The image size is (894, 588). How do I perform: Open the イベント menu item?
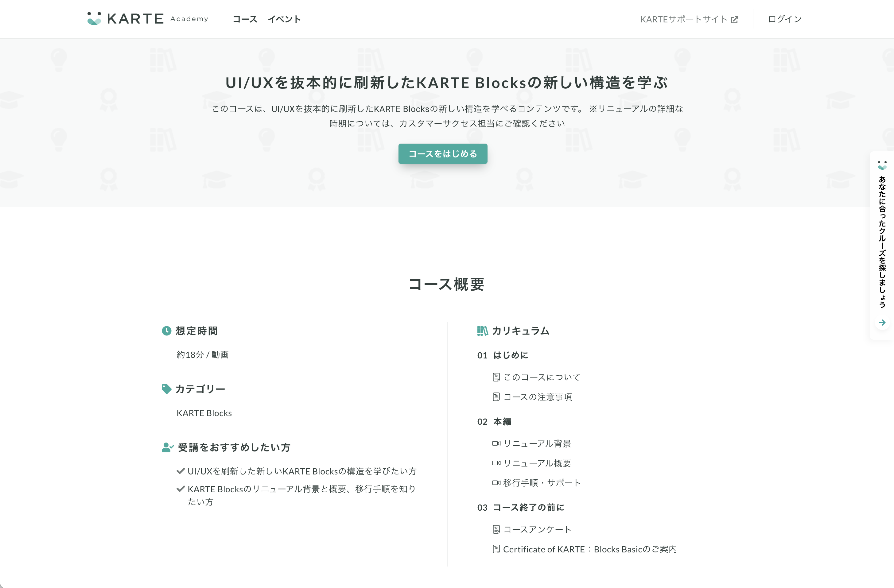pyautogui.click(x=284, y=19)
